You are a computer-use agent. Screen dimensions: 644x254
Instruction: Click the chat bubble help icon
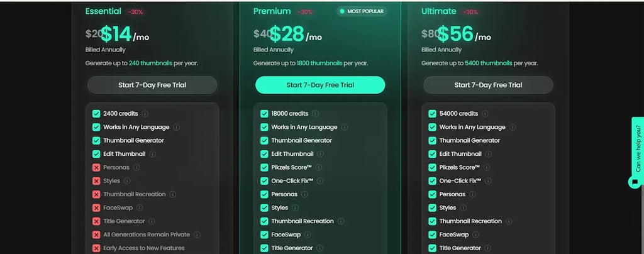point(635,182)
